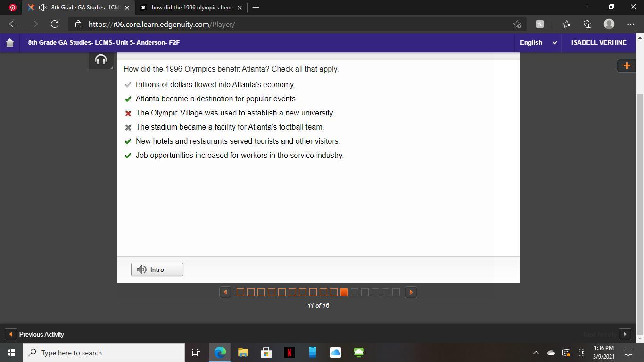The height and width of the screenshot is (362, 644).
Task: Click the browser back arrow
Action: click(13, 24)
